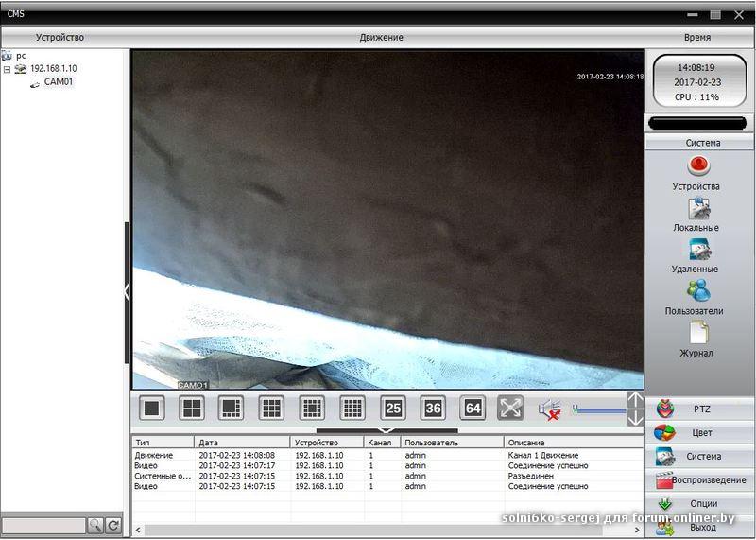
Task: Click 'Канал 1 Движение' description cell
Action: pos(542,455)
